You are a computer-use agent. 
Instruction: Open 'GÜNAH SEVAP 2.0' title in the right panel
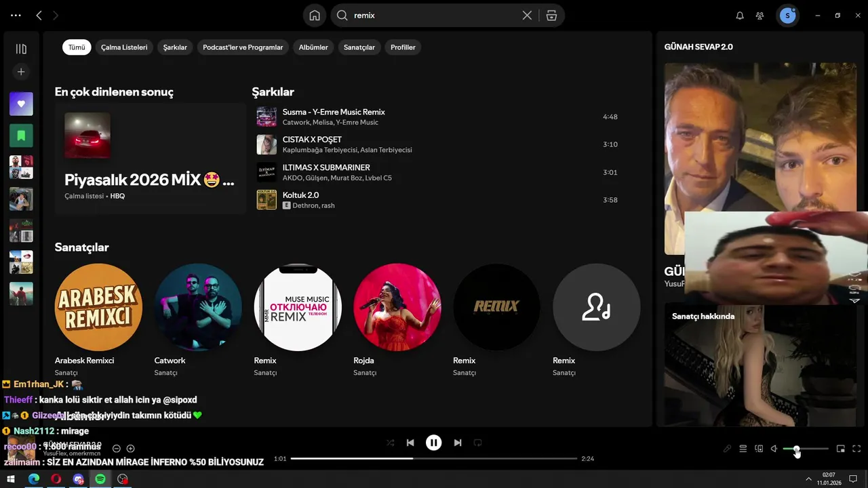698,47
